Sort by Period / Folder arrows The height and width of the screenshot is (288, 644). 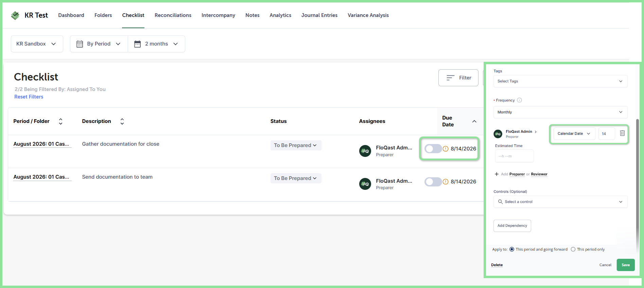(x=61, y=121)
